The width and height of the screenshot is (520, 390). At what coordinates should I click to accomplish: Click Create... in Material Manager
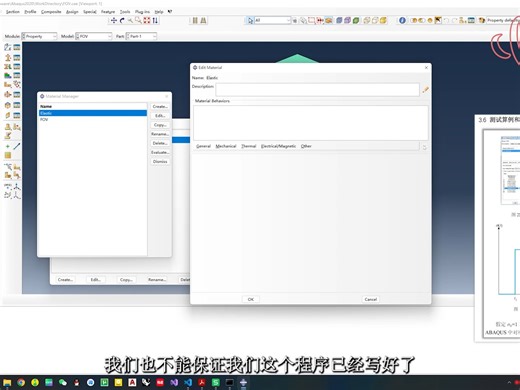160,107
